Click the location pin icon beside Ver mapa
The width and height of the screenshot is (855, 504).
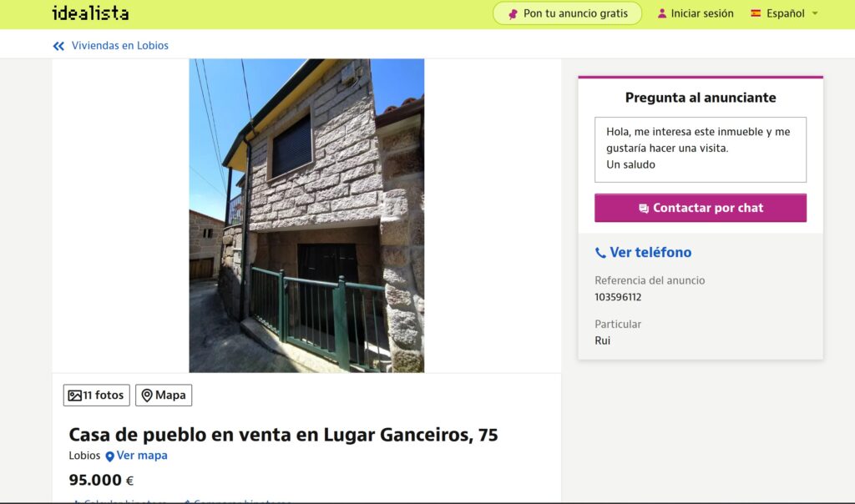[x=109, y=456]
